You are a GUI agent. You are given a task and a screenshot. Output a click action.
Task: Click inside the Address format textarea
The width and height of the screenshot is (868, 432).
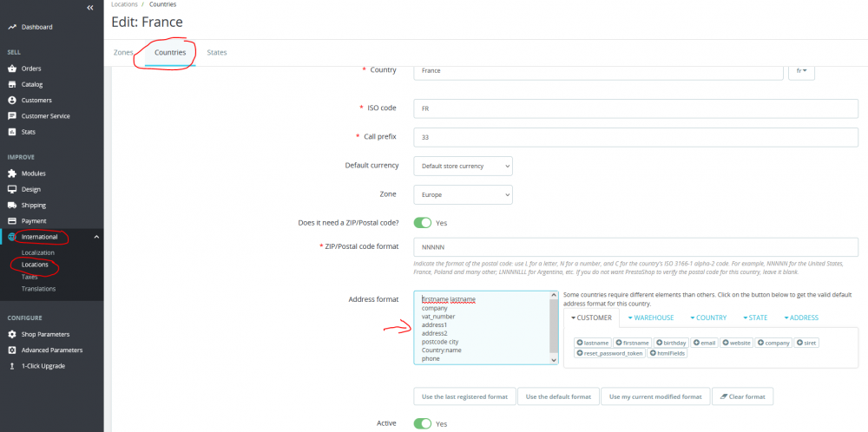tap(482, 328)
